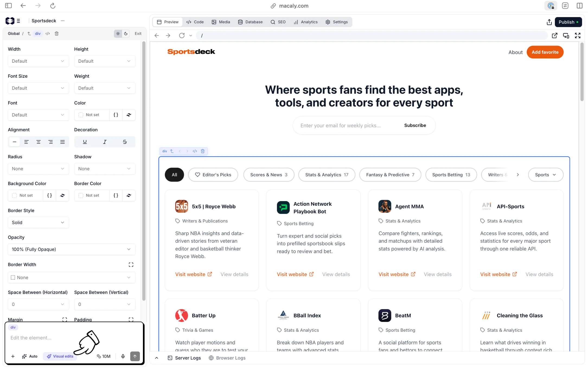Toggle underline decoration

pos(85,142)
